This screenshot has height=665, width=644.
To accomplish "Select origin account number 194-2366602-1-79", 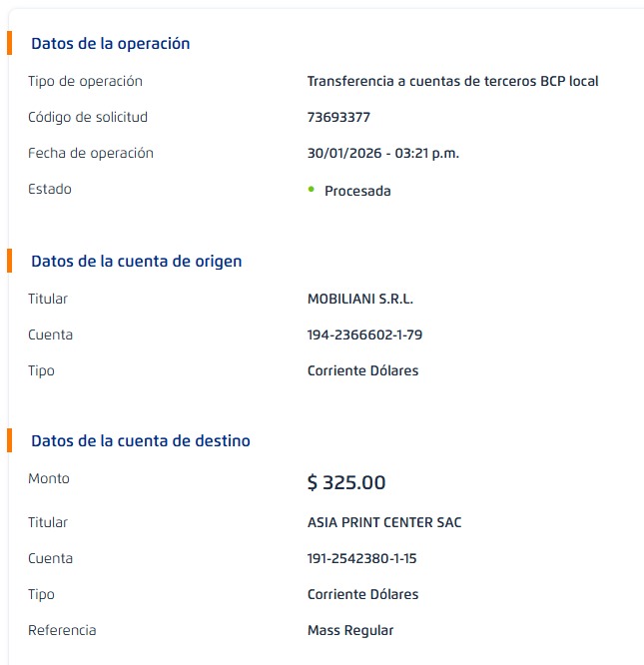I will pos(364,334).
